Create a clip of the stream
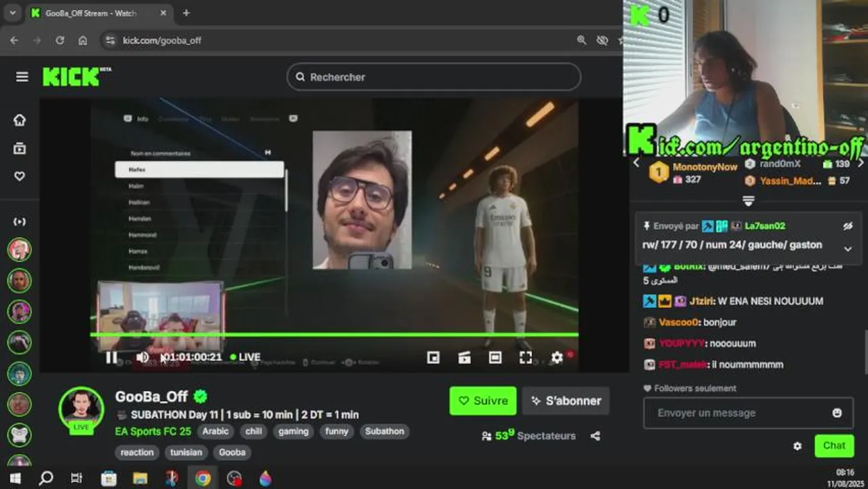 465,357
